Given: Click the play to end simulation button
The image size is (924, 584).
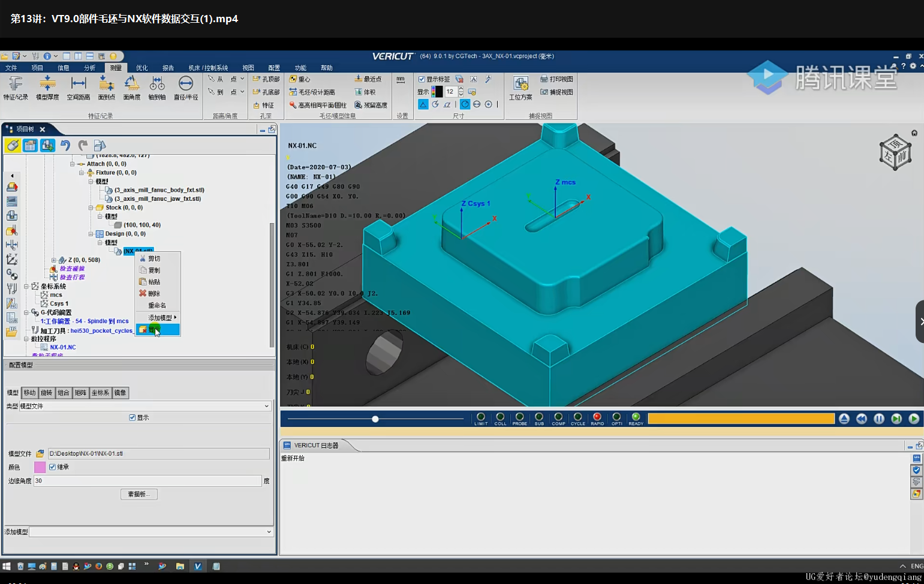Looking at the screenshot, I should pos(914,419).
